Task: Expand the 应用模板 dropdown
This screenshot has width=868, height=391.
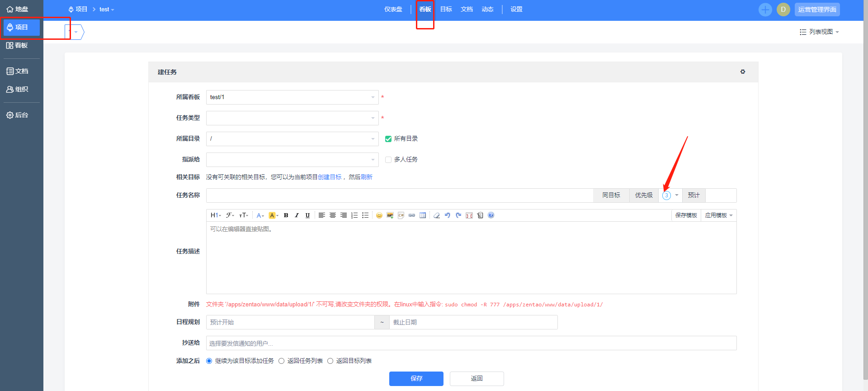Action: pyautogui.click(x=719, y=215)
